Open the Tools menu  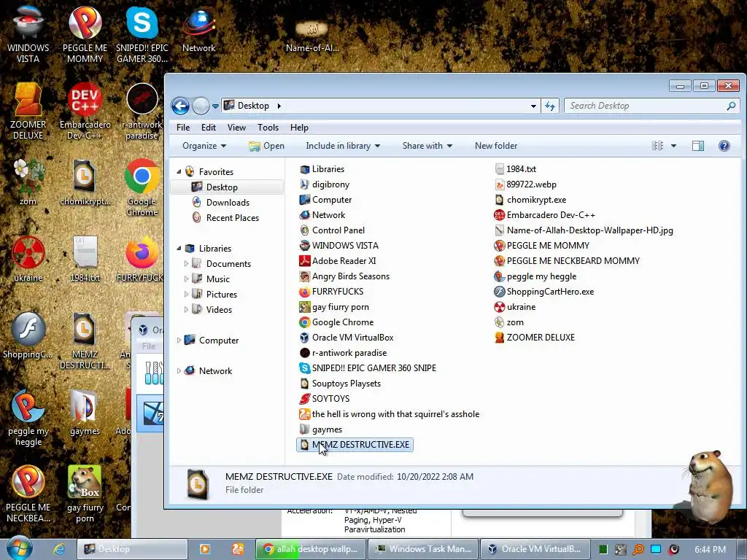coord(268,128)
